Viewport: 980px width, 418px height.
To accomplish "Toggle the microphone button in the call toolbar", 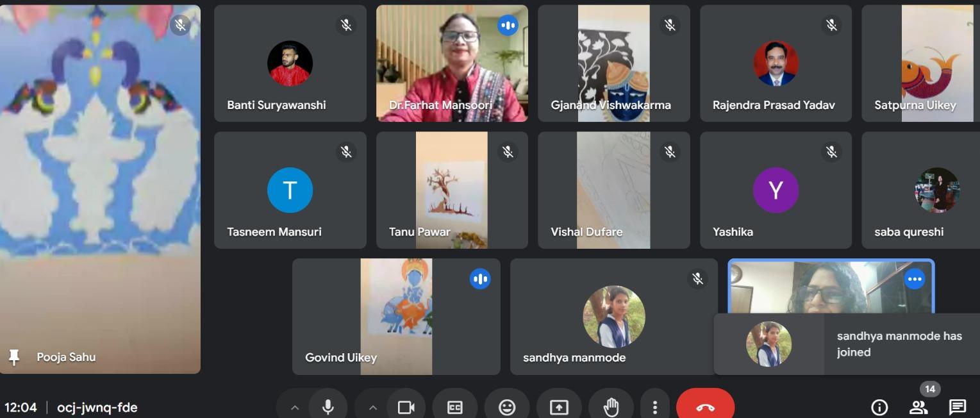I will 328,407.
